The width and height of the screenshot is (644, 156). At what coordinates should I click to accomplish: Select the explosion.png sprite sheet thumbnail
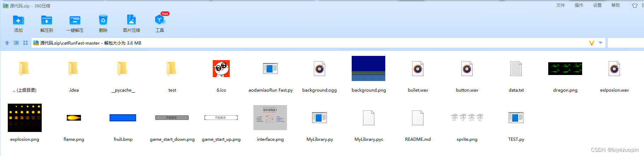[x=25, y=118]
